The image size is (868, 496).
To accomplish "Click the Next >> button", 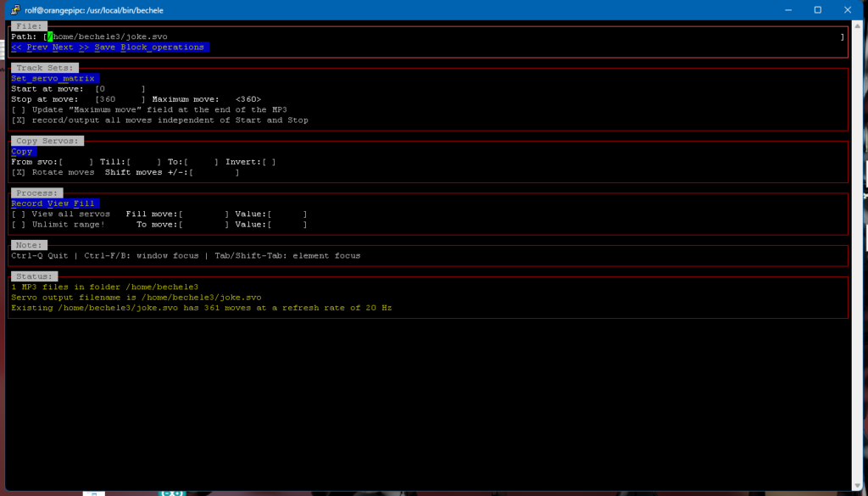I will click(70, 47).
